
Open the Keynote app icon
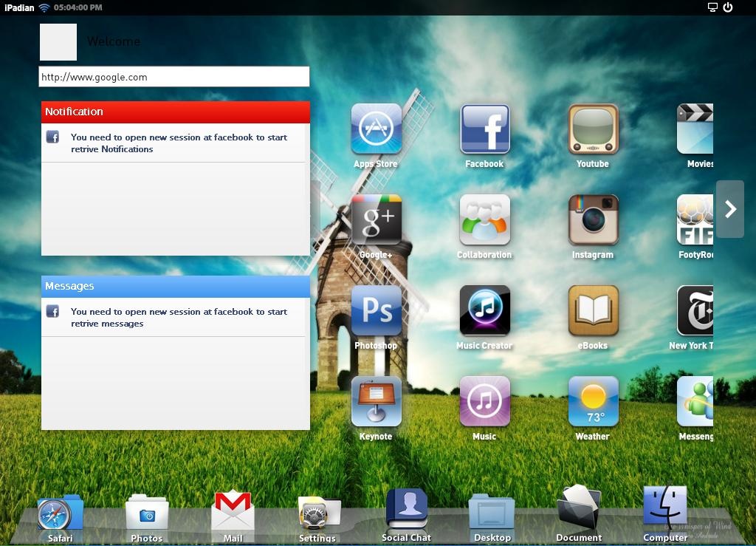pos(376,401)
